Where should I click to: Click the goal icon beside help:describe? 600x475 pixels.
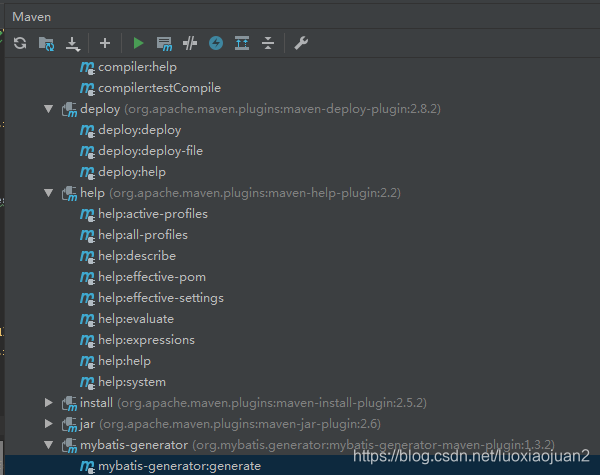[87, 256]
